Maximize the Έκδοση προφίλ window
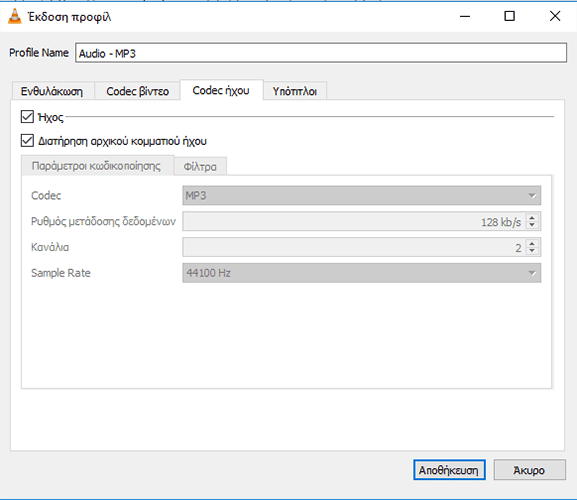 [x=509, y=16]
